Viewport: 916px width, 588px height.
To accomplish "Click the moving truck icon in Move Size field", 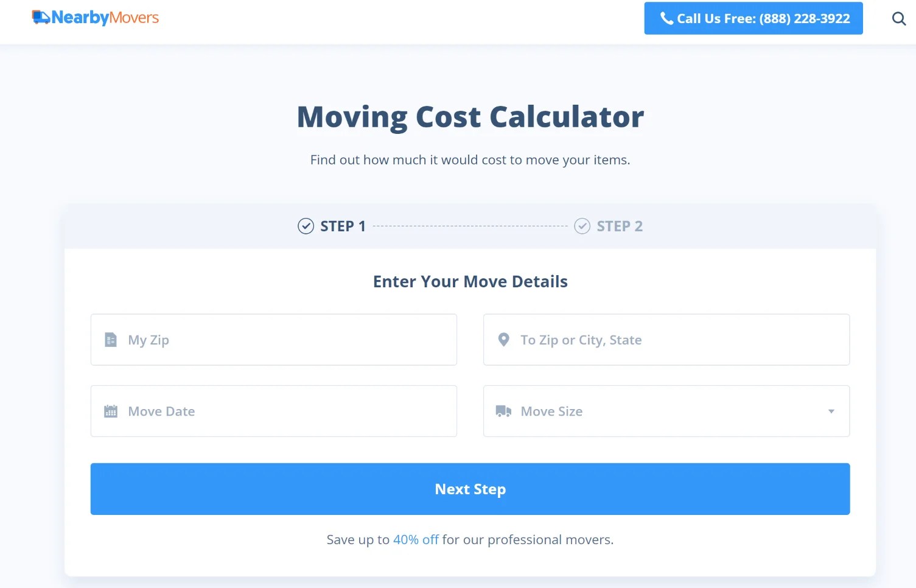I will (x=503, y=411).
